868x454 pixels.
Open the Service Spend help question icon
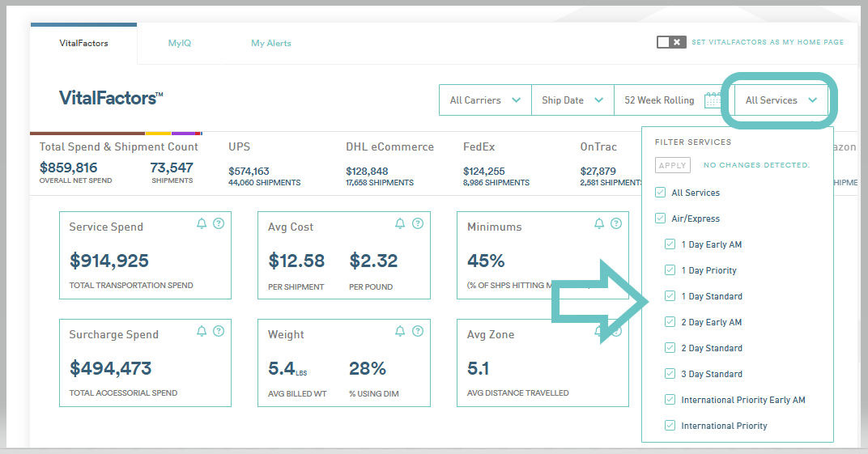(x=219, y=223)
